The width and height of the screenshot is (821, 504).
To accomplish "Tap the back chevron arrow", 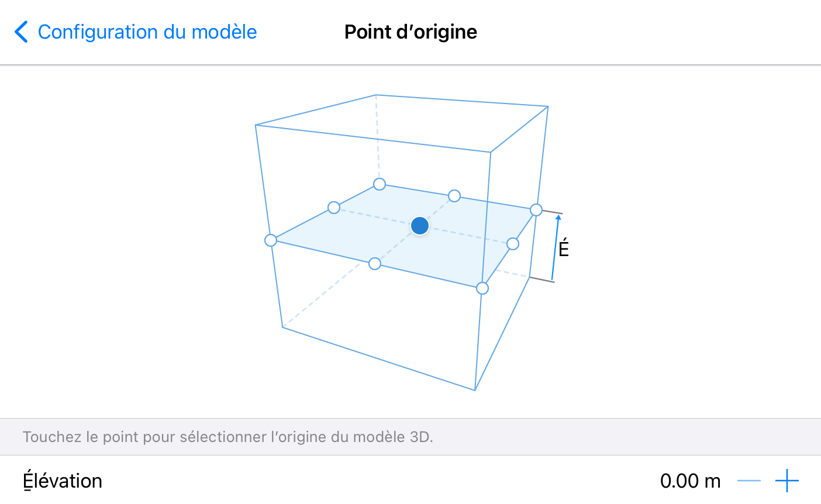I will coord(21,32).
